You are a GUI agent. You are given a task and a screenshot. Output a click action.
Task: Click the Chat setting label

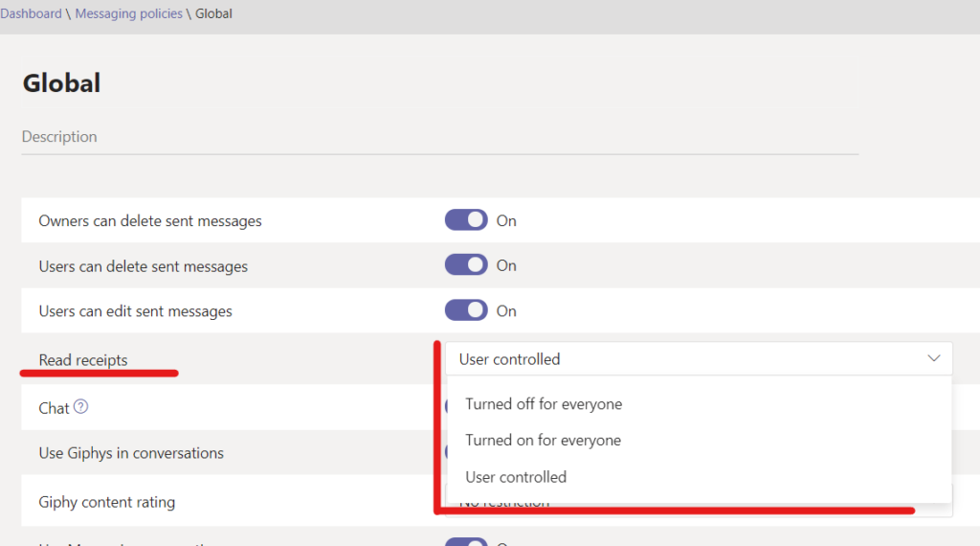54,408
